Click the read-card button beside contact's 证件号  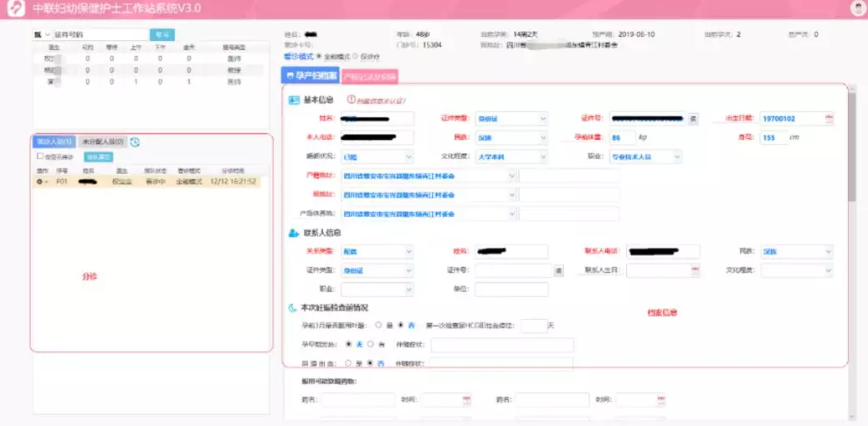558,270
